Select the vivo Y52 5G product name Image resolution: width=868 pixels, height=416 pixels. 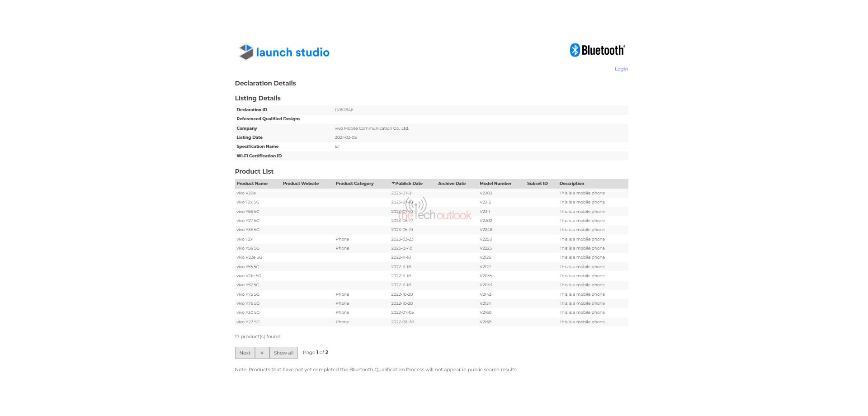coord(248,285)
